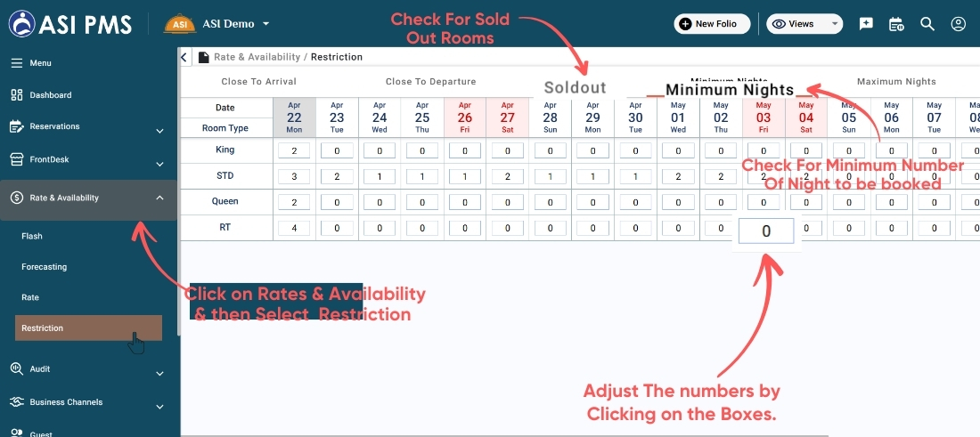Select Flash under Rate & Availability
This screenshot has width=980, height=437.
tap(32, 237)
